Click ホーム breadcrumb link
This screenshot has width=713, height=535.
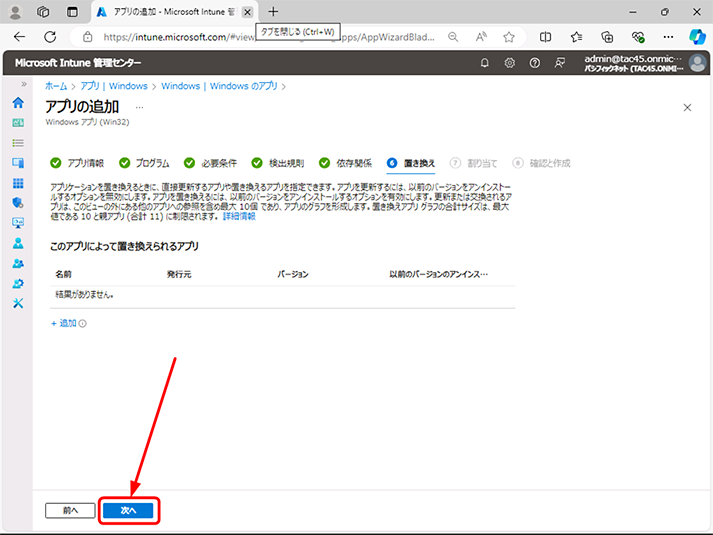56,86
